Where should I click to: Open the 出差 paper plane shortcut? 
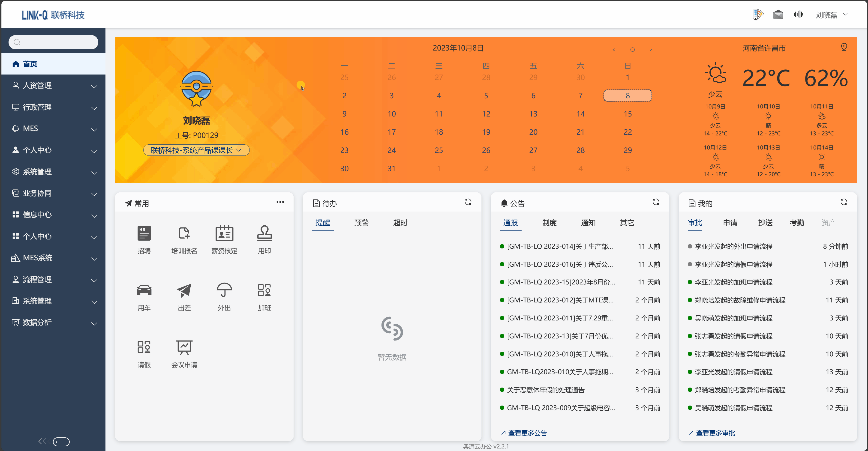pyautogui.click(x=184, y=290)
